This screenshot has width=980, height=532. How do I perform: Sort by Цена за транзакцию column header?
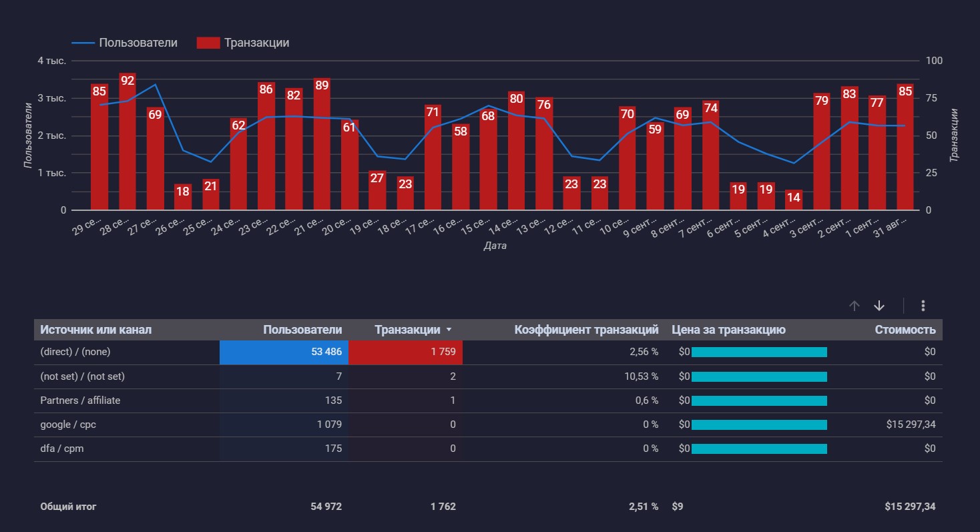tap(728, 330)
